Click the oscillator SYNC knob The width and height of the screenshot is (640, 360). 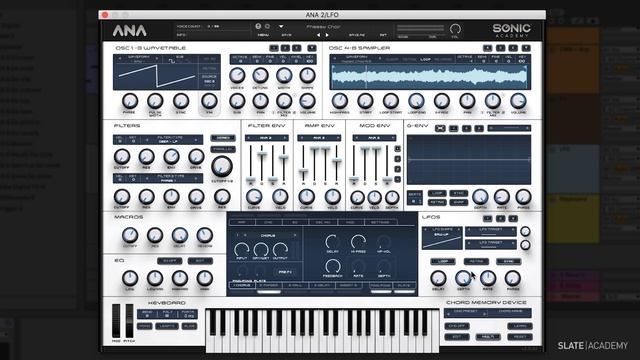181,101
